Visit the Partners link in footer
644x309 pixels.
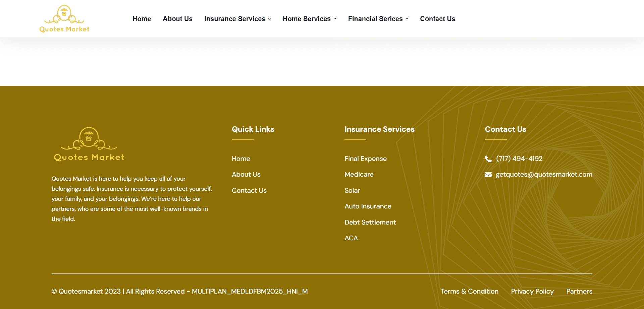tap(579, 291)
